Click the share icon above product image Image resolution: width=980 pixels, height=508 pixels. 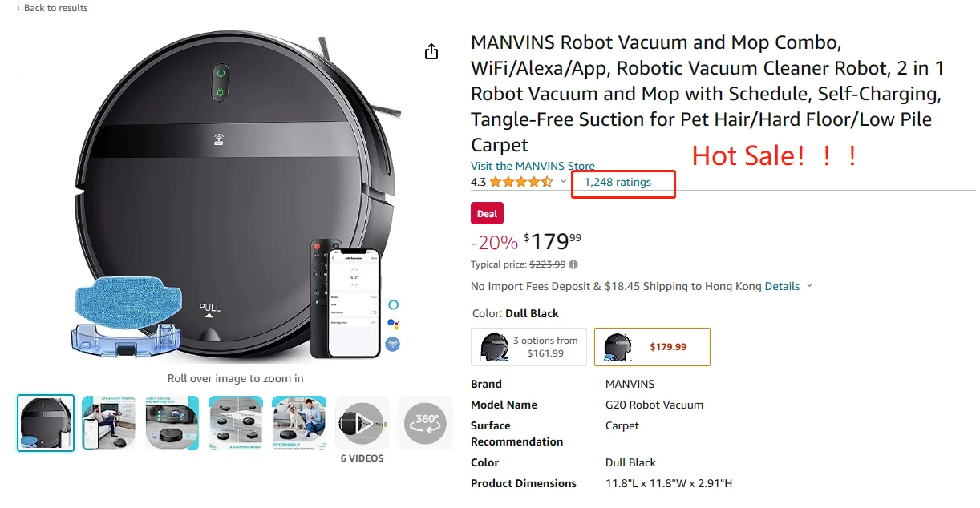431,51
